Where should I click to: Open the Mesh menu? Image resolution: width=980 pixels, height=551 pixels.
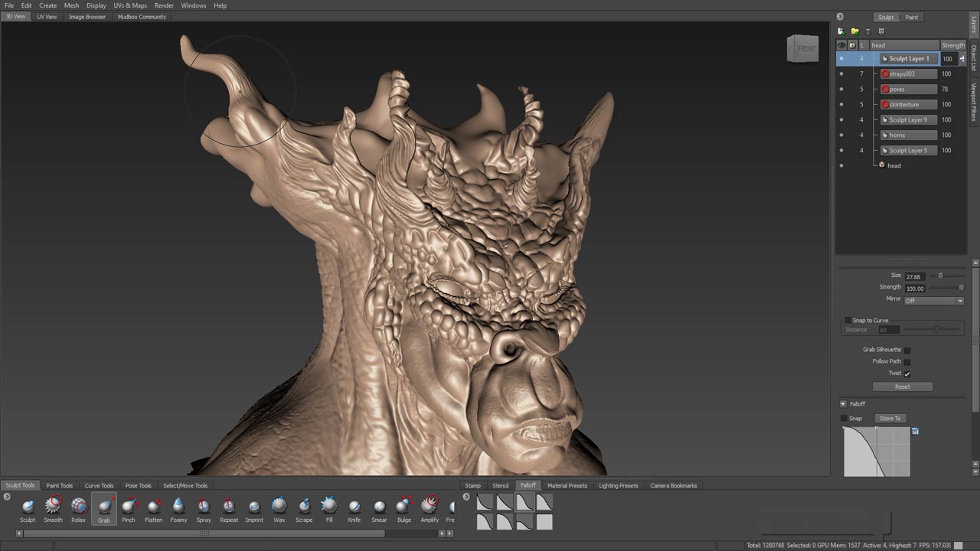[71, 5]
